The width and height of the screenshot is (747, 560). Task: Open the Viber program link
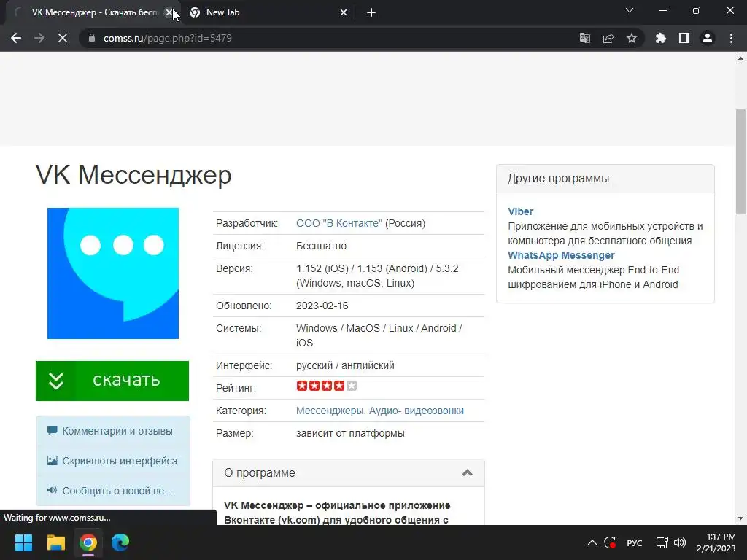click(520, 211)
